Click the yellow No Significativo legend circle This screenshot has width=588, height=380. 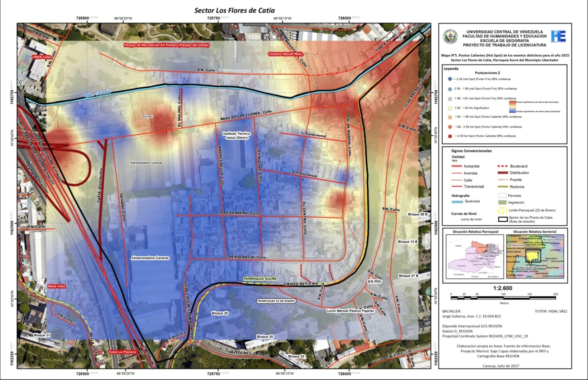coord(450,108)
